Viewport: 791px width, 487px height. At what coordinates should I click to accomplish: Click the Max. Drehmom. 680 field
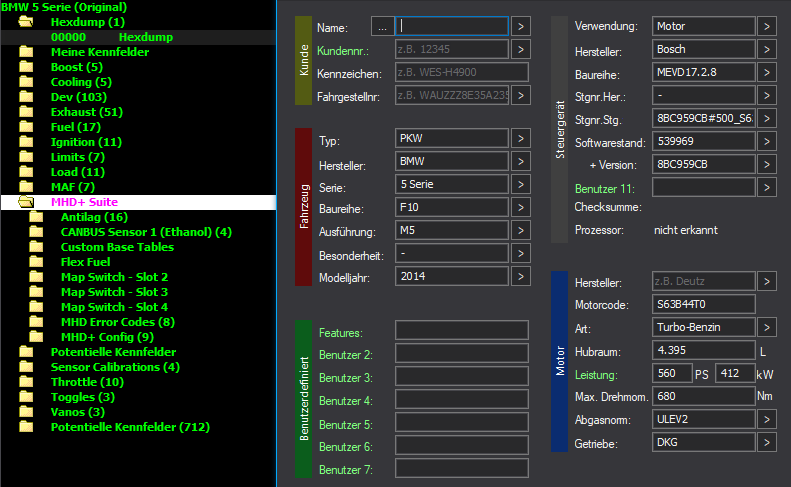[x=703, y=396]
